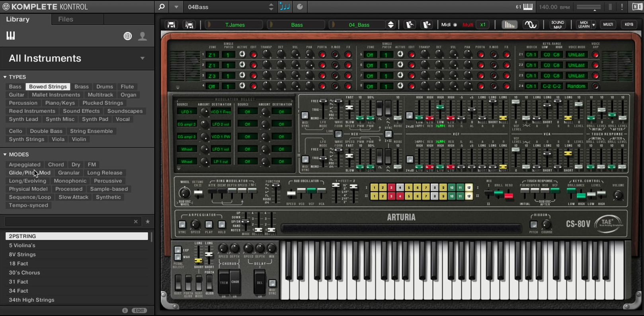Viewport: 644px width, 316px height.
Task: Select the String Ensemble subtype tag
Action: pyautogui.click(x=92, y=131)
